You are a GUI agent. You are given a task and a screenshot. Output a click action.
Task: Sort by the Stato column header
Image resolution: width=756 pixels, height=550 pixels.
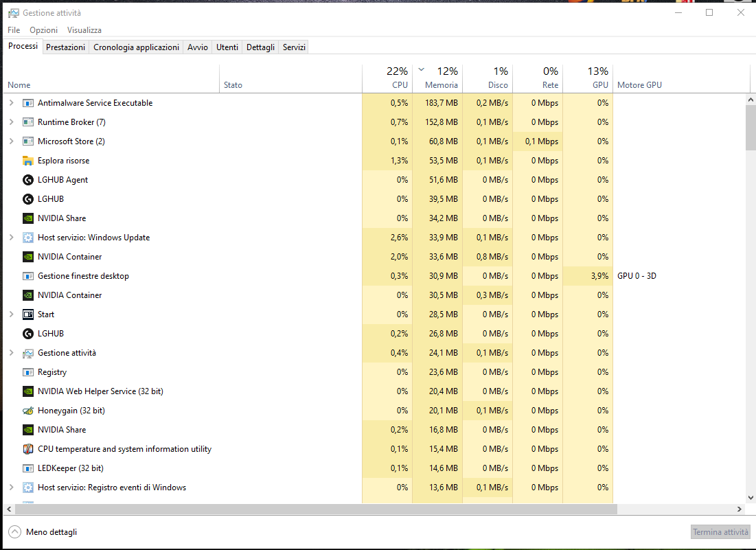pos(290,78)
